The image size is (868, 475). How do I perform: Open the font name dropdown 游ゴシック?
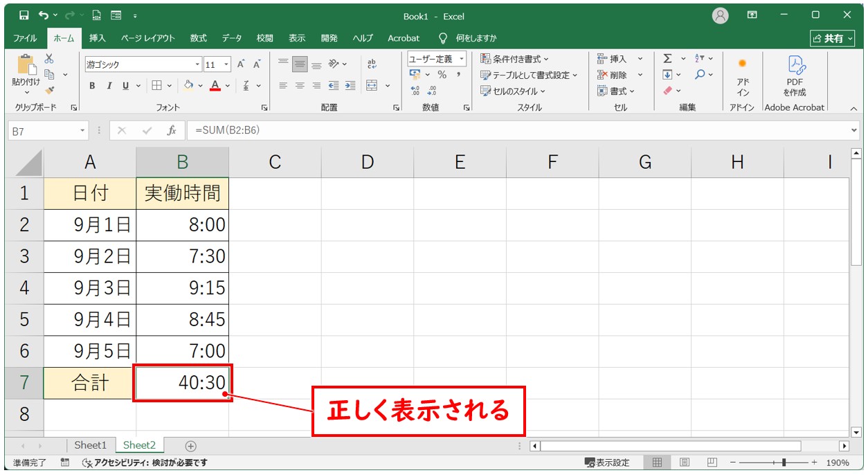point(197,64)
